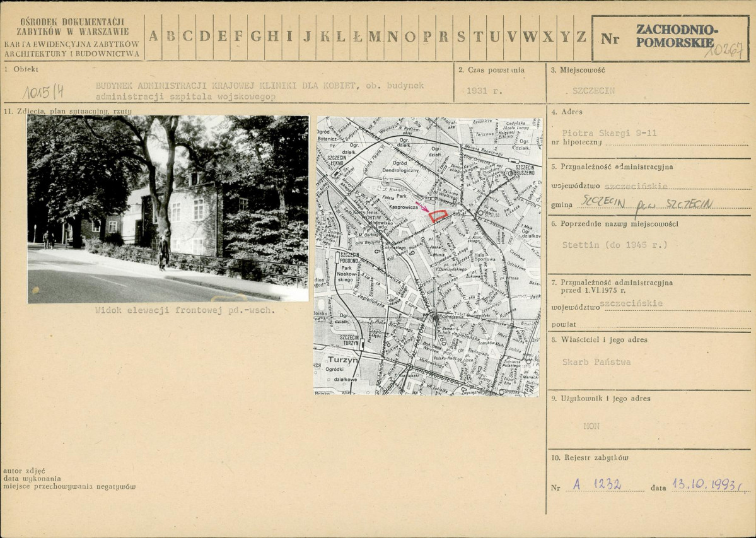Select letter "B" in the alphabet index
Viewport: 756px width, 538px height.
coord(170,36)
